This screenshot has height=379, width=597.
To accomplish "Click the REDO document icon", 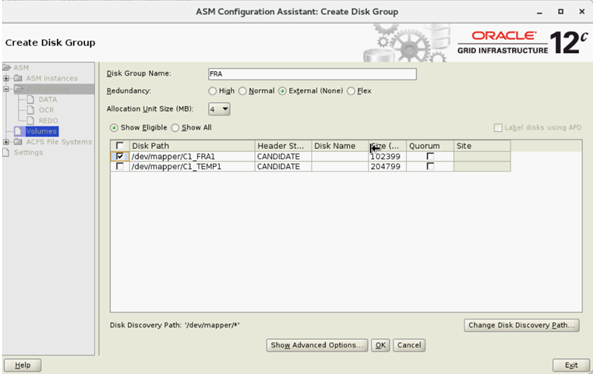I will tap(30, 121).
